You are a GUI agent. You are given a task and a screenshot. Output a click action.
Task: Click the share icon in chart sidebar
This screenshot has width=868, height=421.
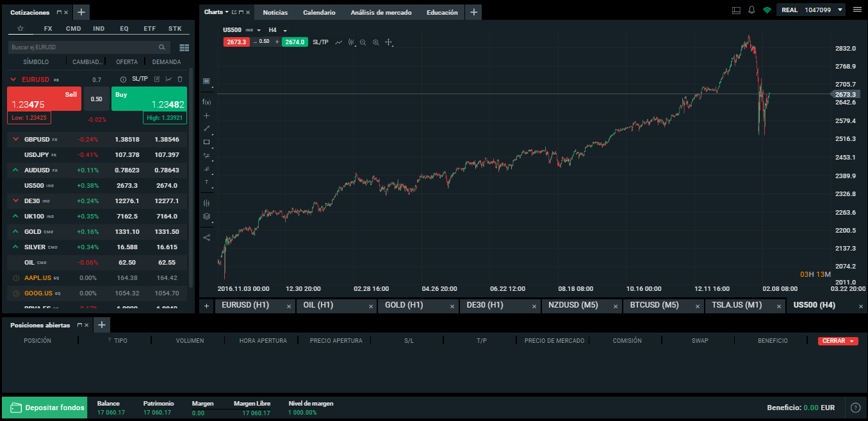tap(206, 237)
